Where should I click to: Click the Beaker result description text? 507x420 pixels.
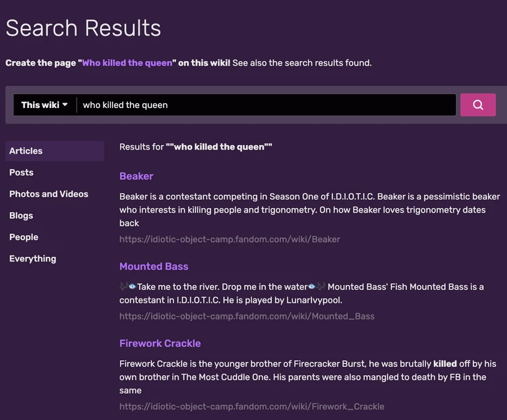(x=310, y=209)
